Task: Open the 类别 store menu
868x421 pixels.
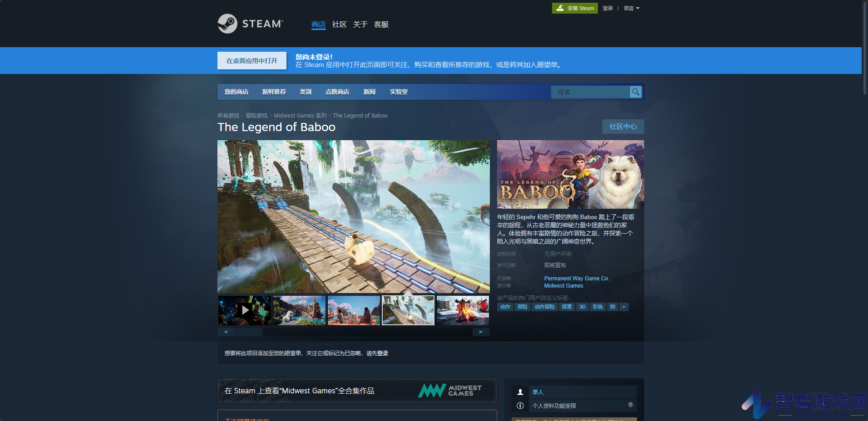Action: click(306, 92)
